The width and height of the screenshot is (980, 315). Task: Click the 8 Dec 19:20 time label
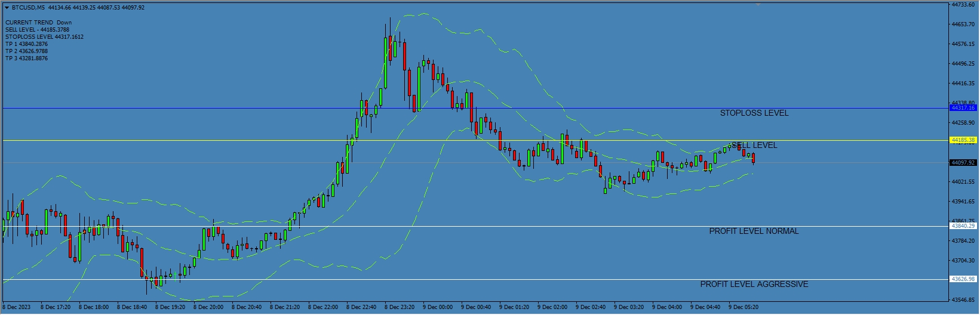coord(170,307)
